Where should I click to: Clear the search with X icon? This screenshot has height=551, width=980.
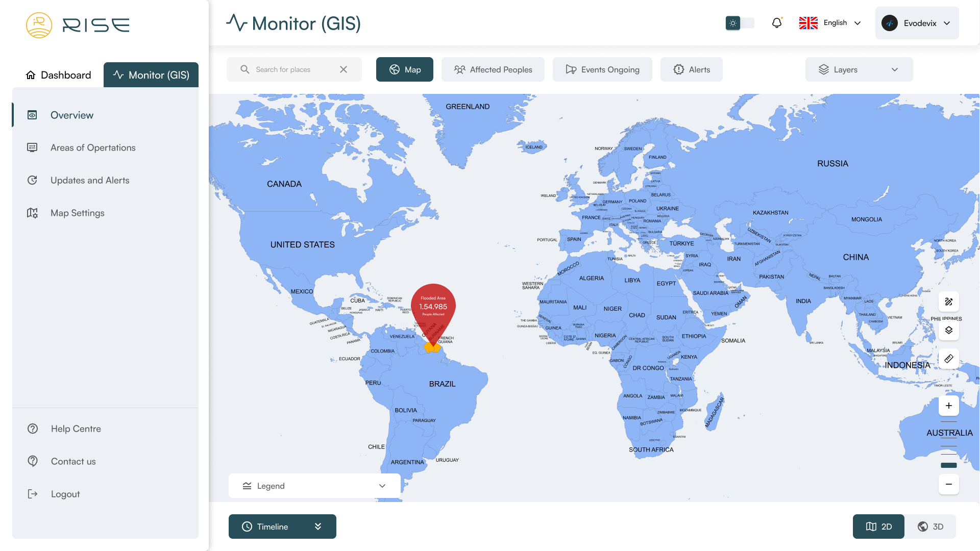pos(344,69)
